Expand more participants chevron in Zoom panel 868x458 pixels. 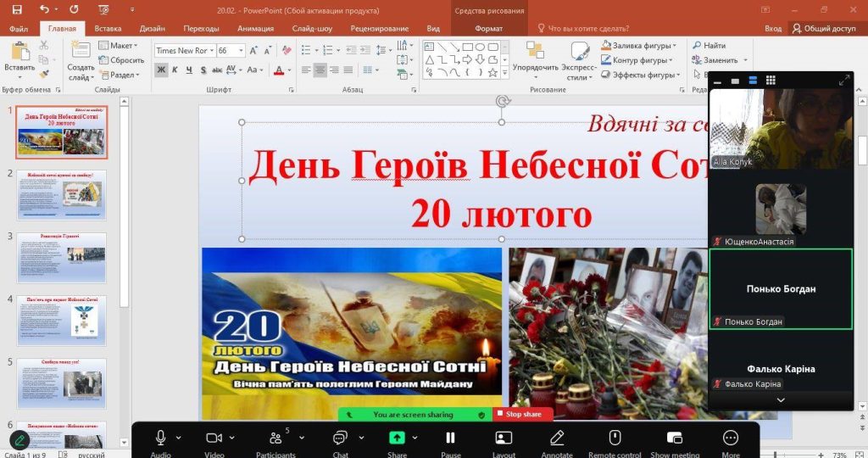pos(781,399)
